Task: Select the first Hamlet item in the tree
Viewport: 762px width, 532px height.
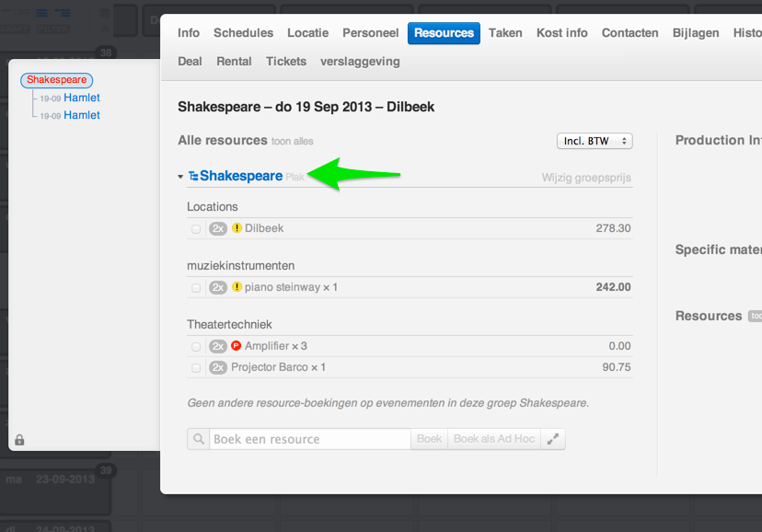Action: point(82,98)
